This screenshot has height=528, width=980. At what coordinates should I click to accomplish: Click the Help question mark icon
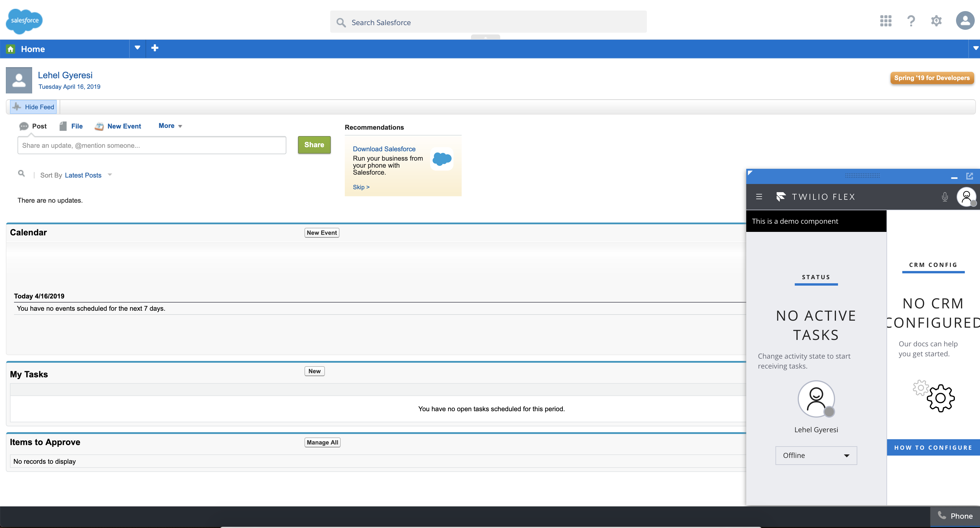tap(911, 21)
